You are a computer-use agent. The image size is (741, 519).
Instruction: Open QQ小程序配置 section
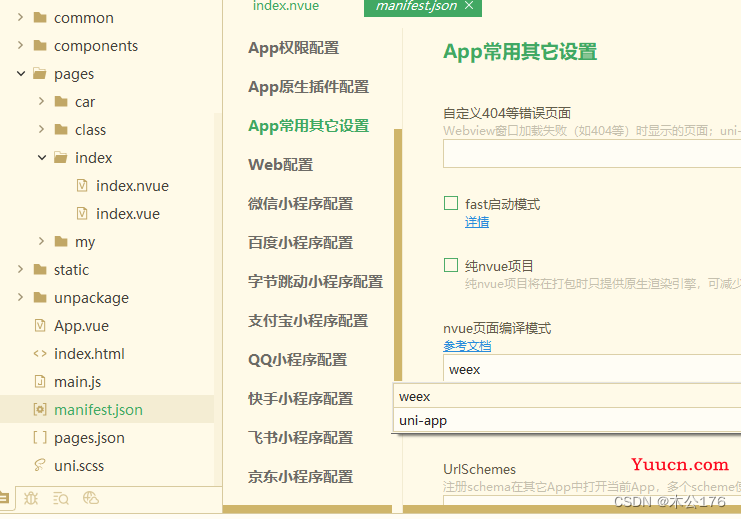click(298, 360)
